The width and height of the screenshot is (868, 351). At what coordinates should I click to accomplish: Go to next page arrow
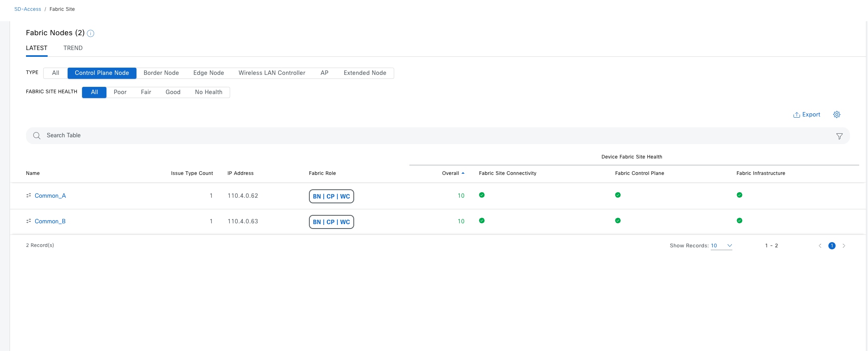click(x=844, y=246)
